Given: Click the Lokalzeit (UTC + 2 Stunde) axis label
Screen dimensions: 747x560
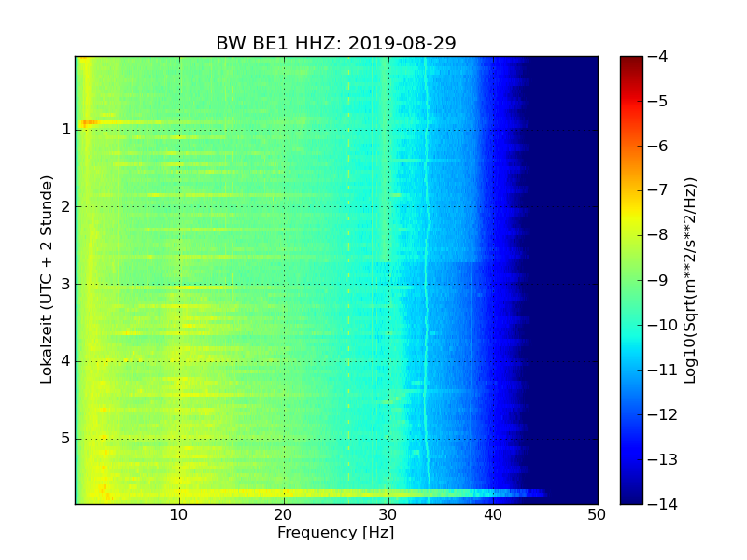Looking at the screenshot, I should pos(46,280).
